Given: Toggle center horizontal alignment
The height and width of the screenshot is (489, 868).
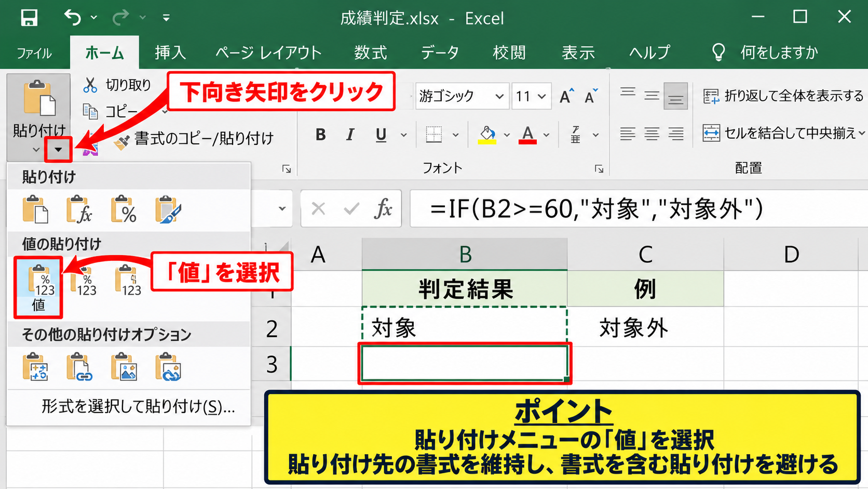Looking at the screenshot, I should tap(652, 134).
